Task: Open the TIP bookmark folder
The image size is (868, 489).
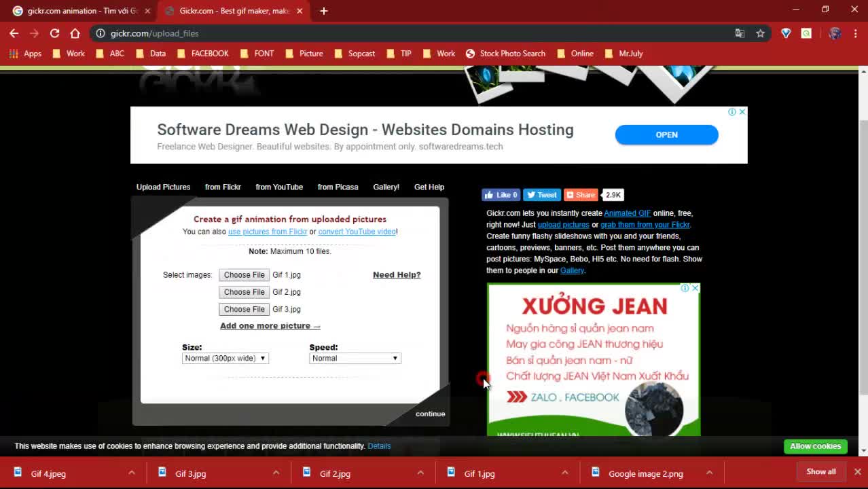Action: (399, 54)
